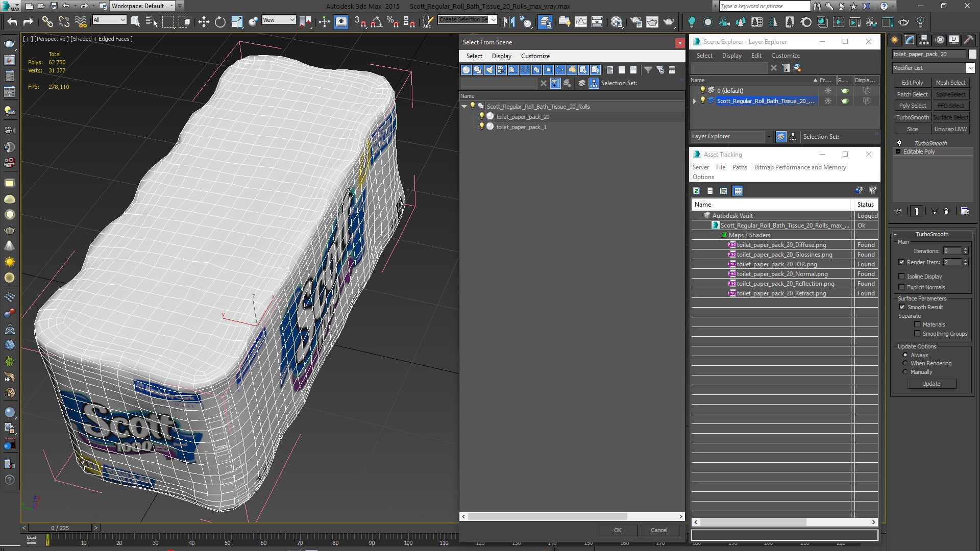Open the Mirror tool
Viewport: 980px width, 551px height.
[509, 21]
